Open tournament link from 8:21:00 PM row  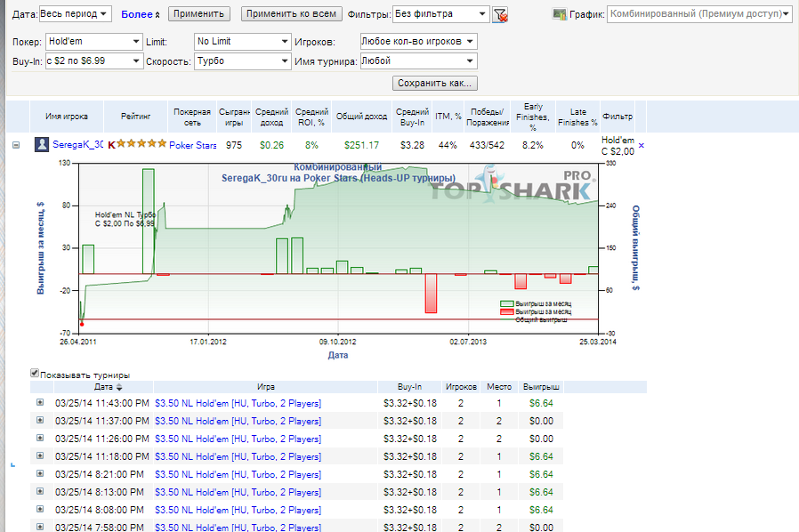(238, 474)
